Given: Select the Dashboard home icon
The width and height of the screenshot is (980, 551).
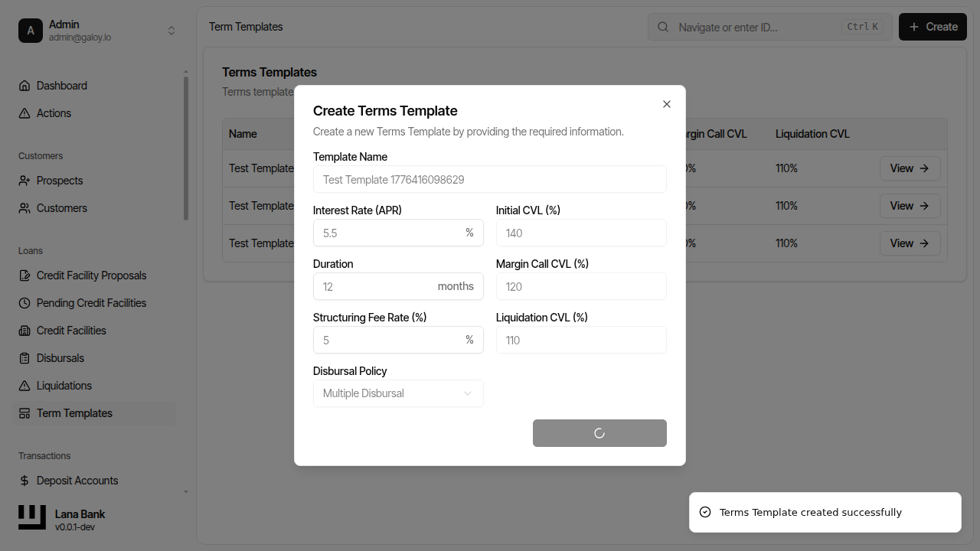Looking at the screenshot, I should pyautogui.click(x=23, y=85).
